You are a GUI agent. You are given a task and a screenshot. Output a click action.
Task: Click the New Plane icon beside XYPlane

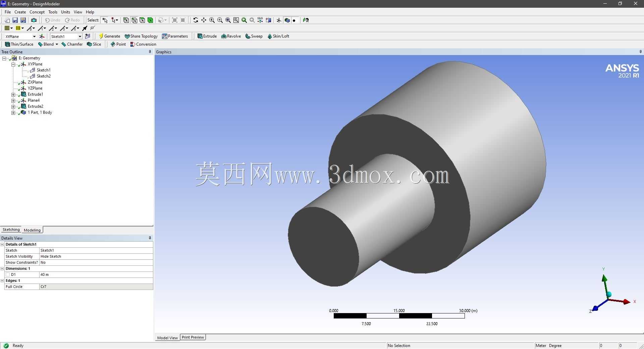pos(42,36)
